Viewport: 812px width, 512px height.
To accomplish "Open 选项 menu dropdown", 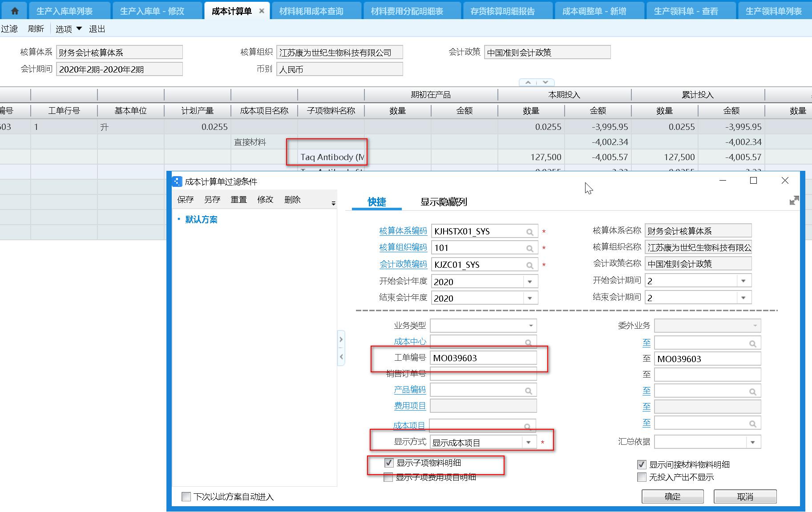I will 69,29.
